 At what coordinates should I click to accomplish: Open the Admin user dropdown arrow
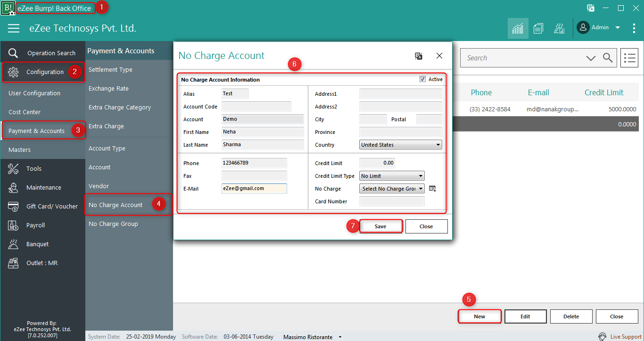click(x=618, y=28)
